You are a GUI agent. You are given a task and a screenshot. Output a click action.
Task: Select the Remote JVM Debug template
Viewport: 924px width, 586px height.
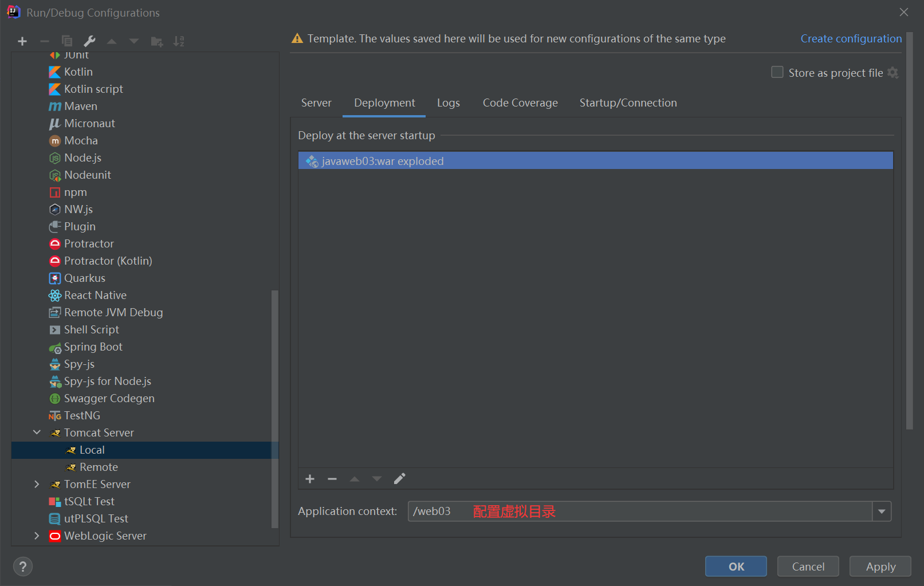pyautogui.click(x=145, y=312)
